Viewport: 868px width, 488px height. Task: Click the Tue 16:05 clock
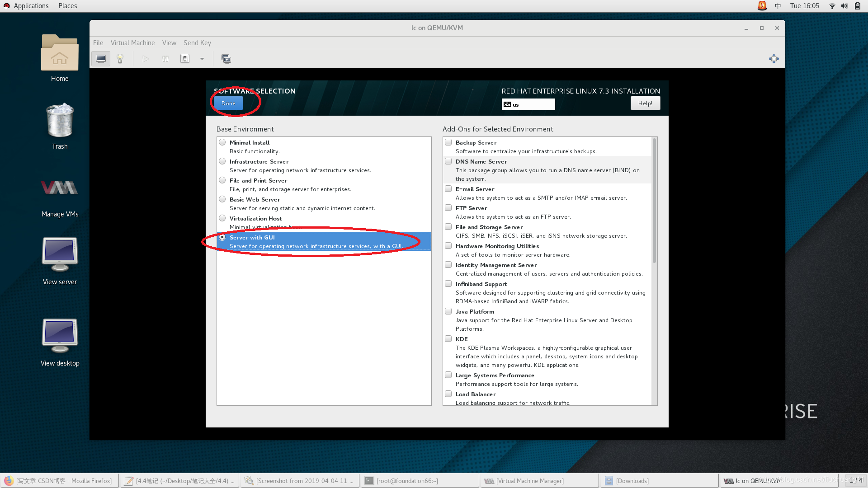coord(804,6)
